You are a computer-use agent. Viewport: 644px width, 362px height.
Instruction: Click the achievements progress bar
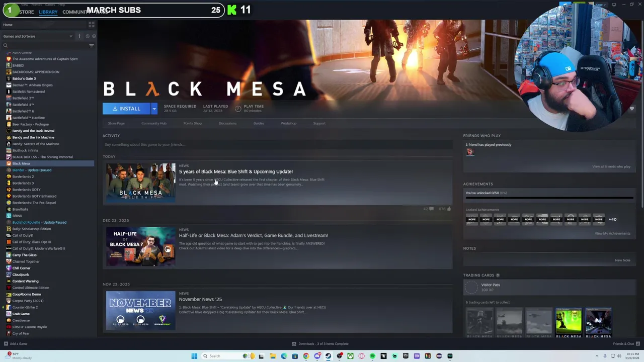(x=549, y=198)
